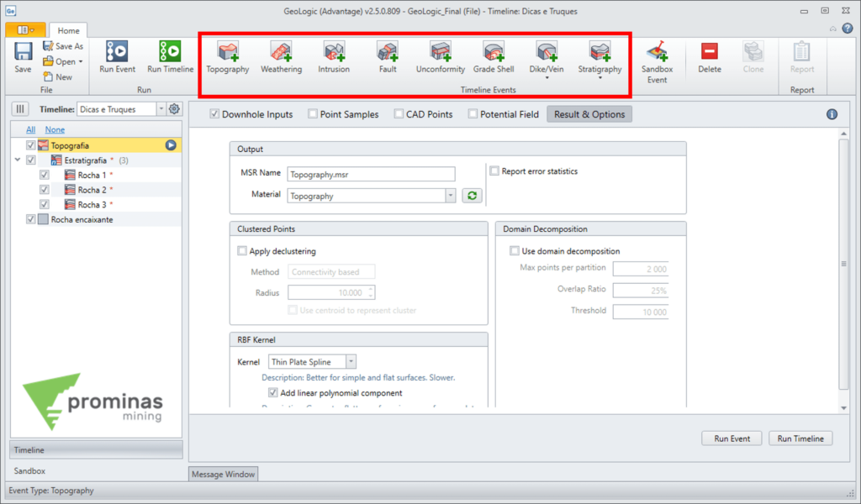Toggle the Rocha 1 checkbox
The height and width of the screenshot is (504, 861).
click(45, 175)
